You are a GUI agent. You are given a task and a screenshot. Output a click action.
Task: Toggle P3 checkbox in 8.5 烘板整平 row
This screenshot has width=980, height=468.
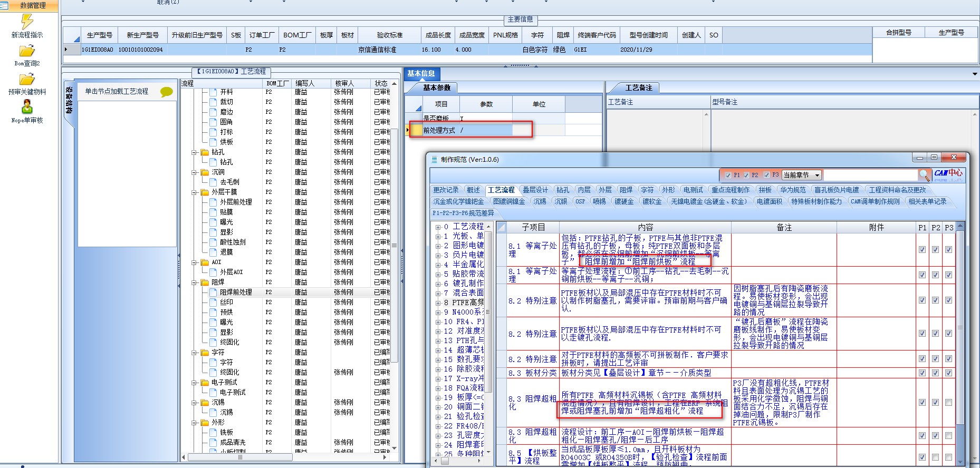(948, 457)
